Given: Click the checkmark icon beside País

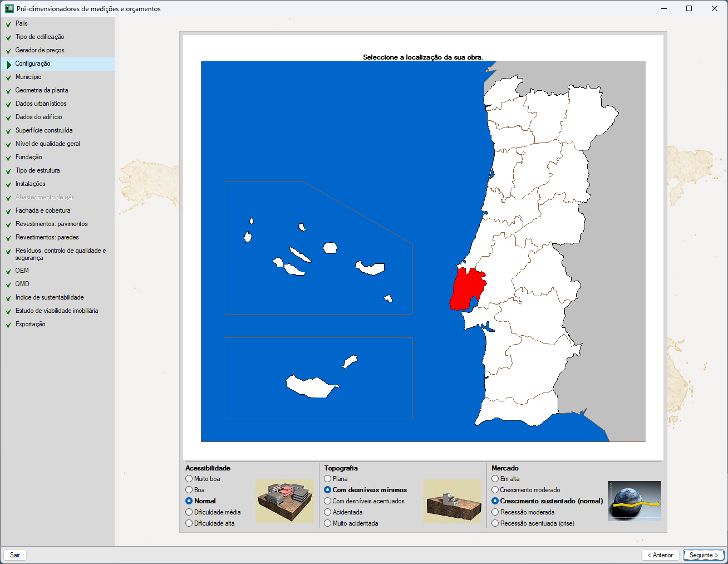Looking at the screenshot, I should [8, 24].
